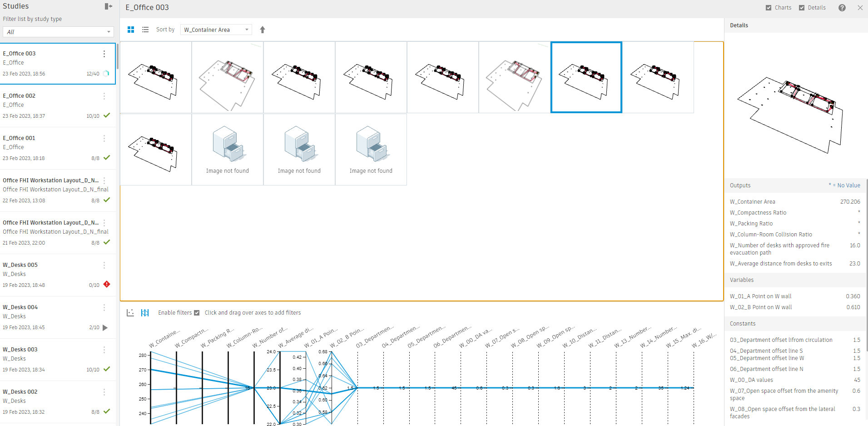This screenshot has width=868, height=426.
Task: Open the options menu for E_Office 002
Action: point(104,96)
